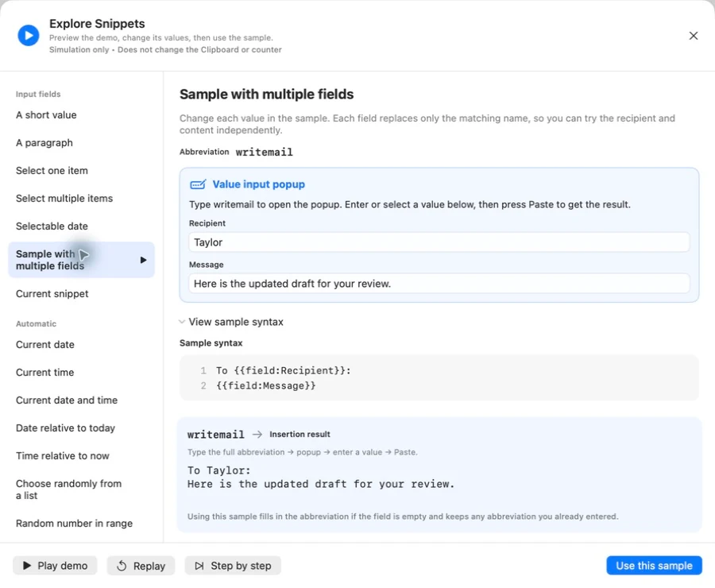Click syntax line To {{field:Recipient}}:
The height and width of the screenshot is (588, 715).
[x=283, y=370]
